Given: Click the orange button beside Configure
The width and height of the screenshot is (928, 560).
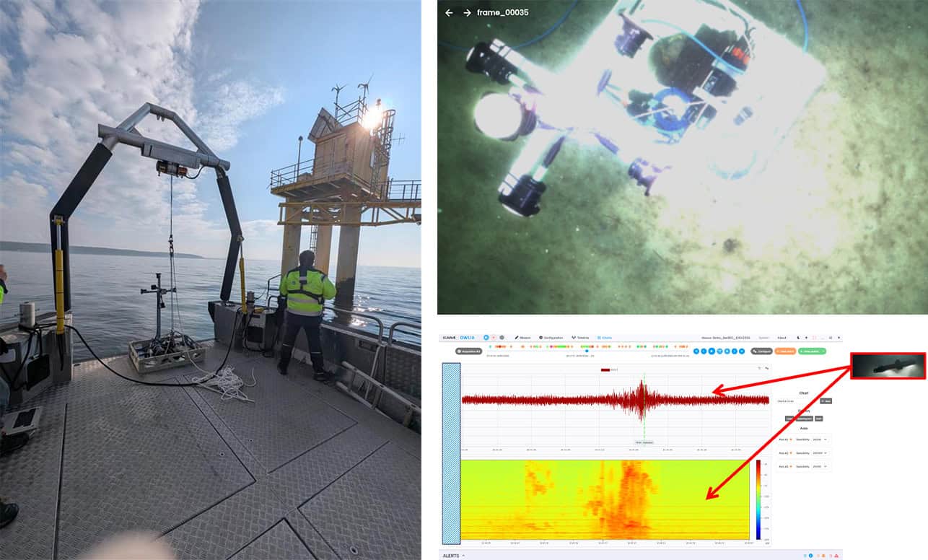Looking at the screenshot, I should click(x=785, y=351).
